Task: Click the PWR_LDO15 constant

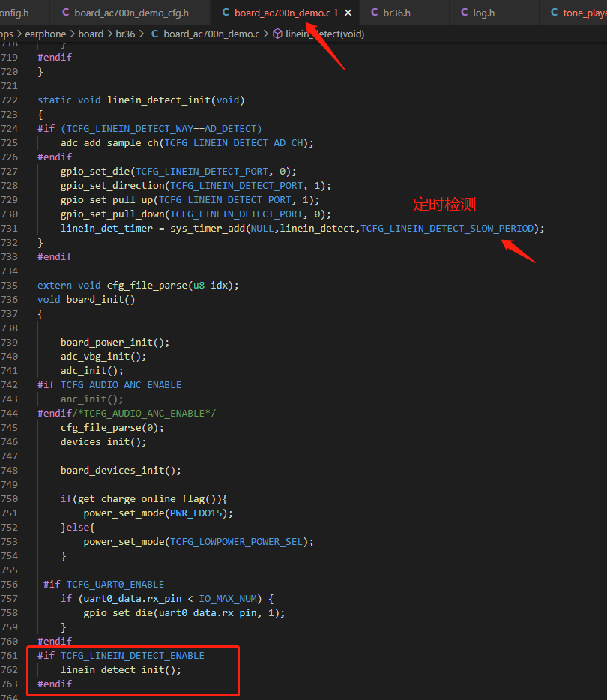Action: (196, 513)
